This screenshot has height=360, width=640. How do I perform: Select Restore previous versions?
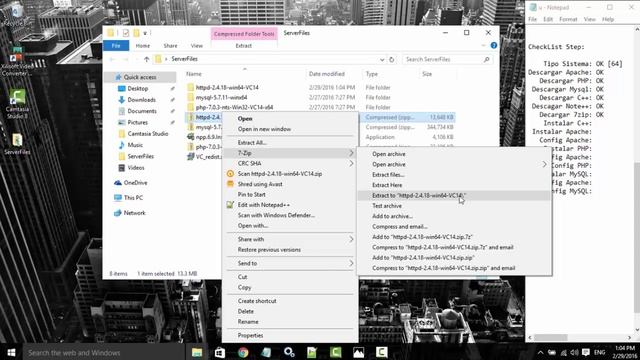coord(269,250)
